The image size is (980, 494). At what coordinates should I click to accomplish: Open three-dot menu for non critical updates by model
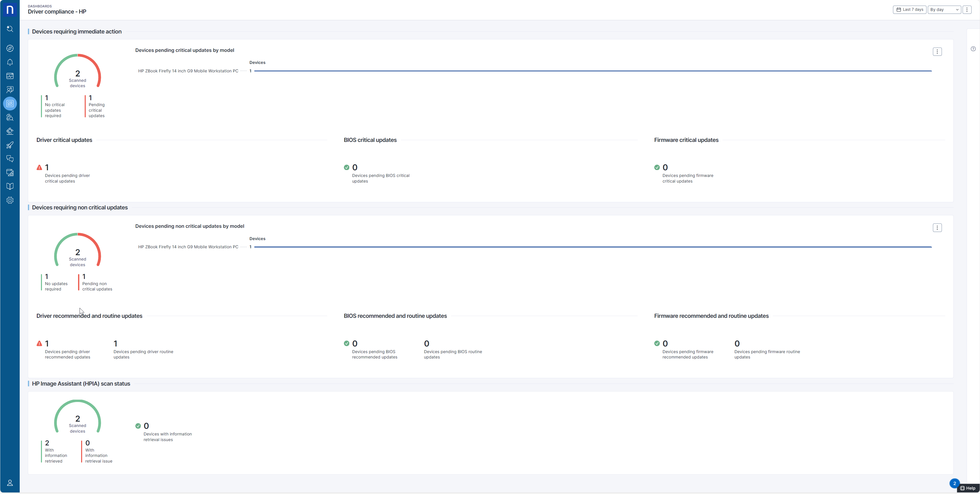[937, 228]
